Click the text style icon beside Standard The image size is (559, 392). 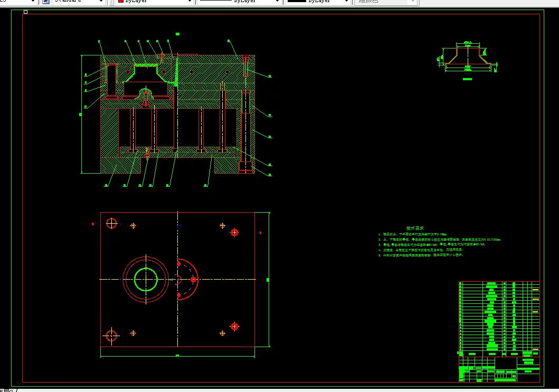coord(46,2)
